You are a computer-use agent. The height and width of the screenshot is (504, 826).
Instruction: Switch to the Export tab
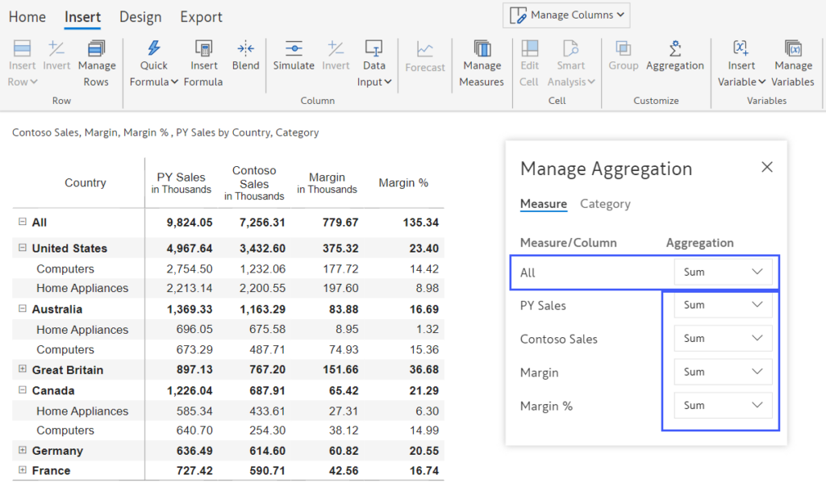tap(201, 17)
